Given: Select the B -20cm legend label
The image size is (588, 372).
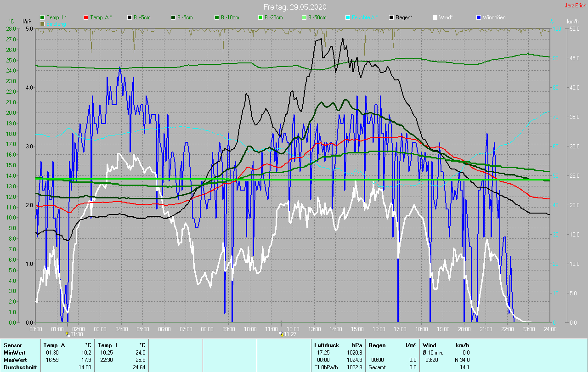Looking at the screenshot, I should coord(273,17).
